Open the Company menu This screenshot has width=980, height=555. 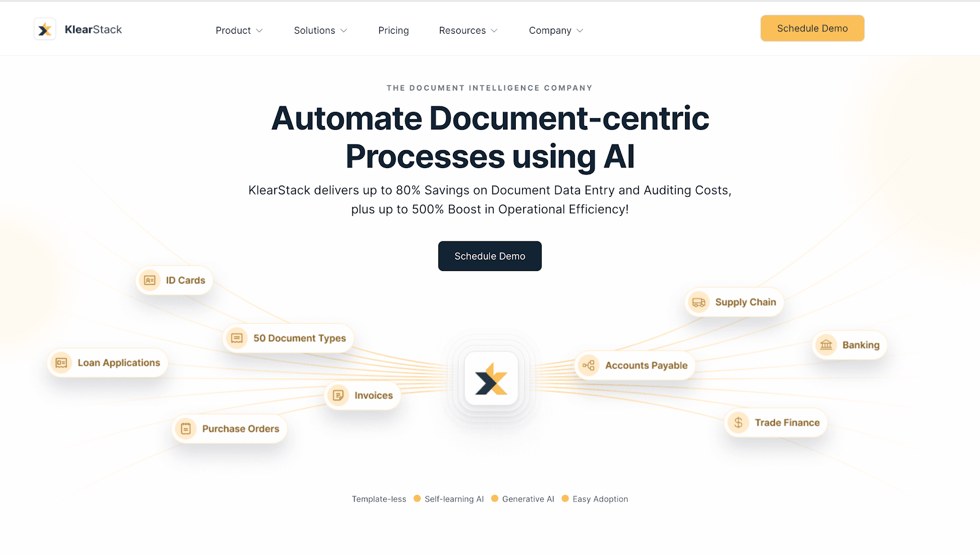click(x=550, y=30)
